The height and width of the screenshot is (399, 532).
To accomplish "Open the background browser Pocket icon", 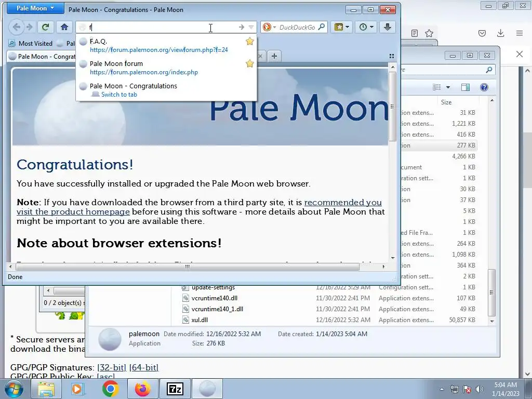I will [x=482, y=33].
